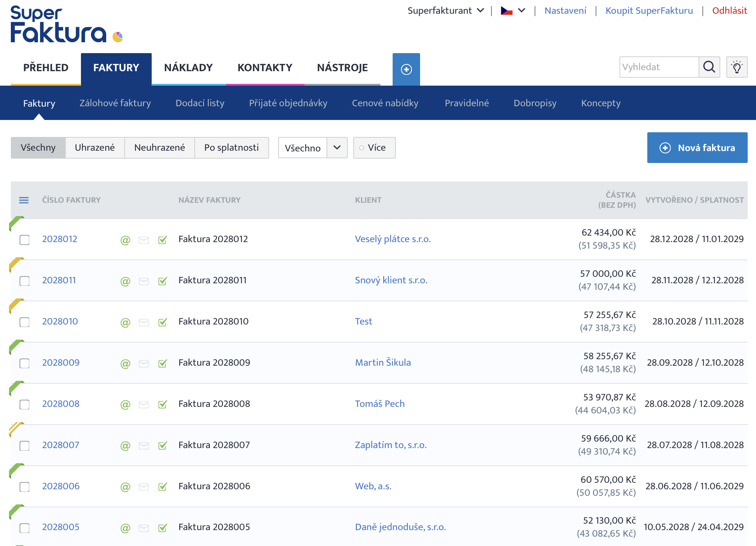
Task: Filter by Neuhrazené invoices
Action: 160,147
